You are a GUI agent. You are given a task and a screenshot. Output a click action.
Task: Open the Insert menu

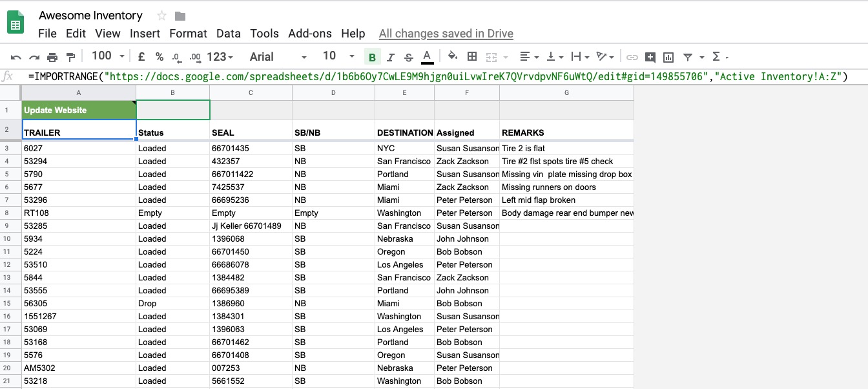tap(145, 34)
